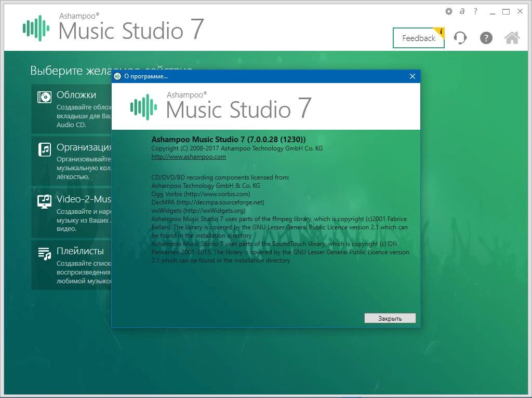Click the small question mark in title bar
This screenshot has width=532, height=398.
point(475,11)
